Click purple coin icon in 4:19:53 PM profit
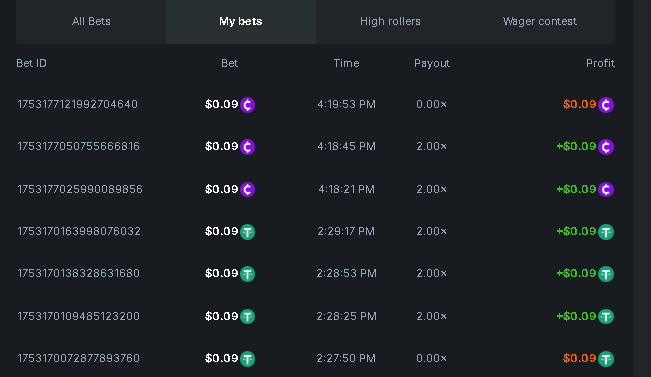This screenshot has width=651, height=377. point(606,105)
